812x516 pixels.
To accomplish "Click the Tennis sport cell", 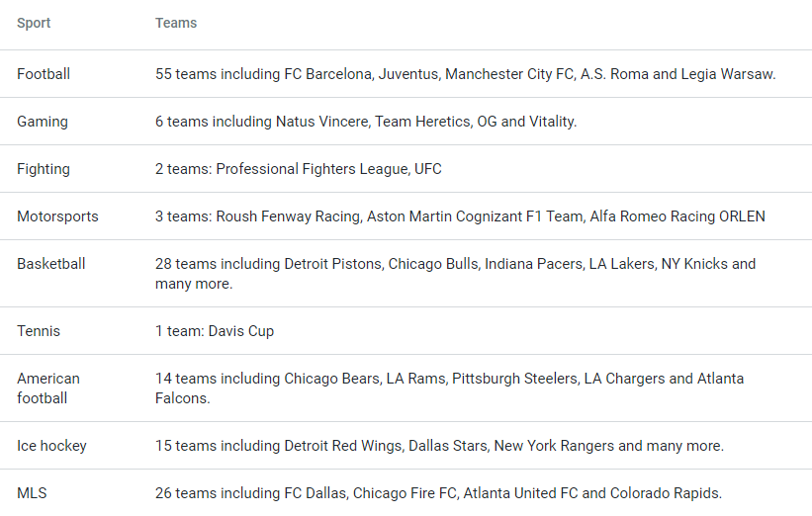I will pyautogui.click(x=39, y=331).
